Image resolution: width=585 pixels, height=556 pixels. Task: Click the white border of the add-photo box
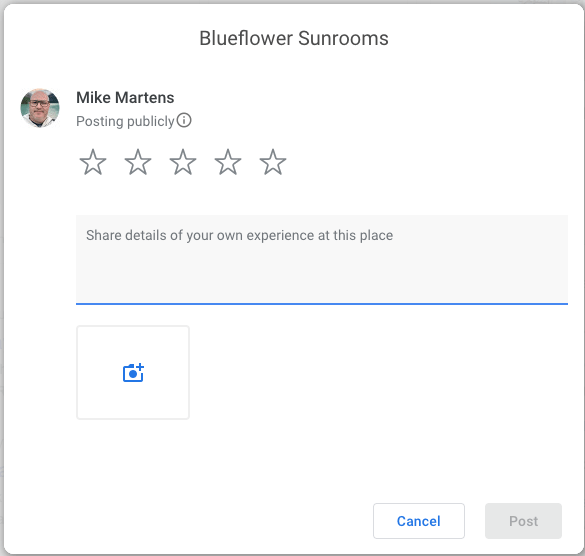(133, 327)
